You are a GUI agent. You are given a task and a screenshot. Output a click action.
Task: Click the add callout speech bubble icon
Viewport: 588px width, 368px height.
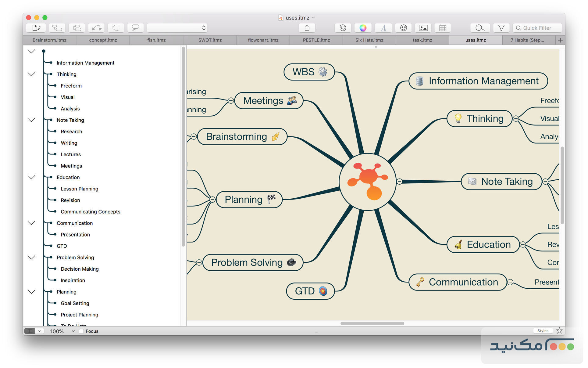pyautogui.click(x=135, y=28)
